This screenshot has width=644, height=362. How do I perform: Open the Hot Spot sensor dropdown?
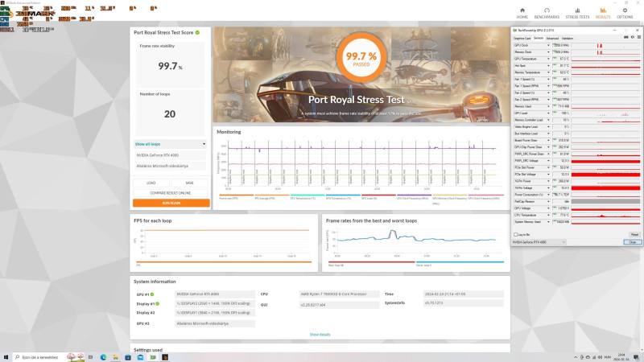(x=548, y=66)
